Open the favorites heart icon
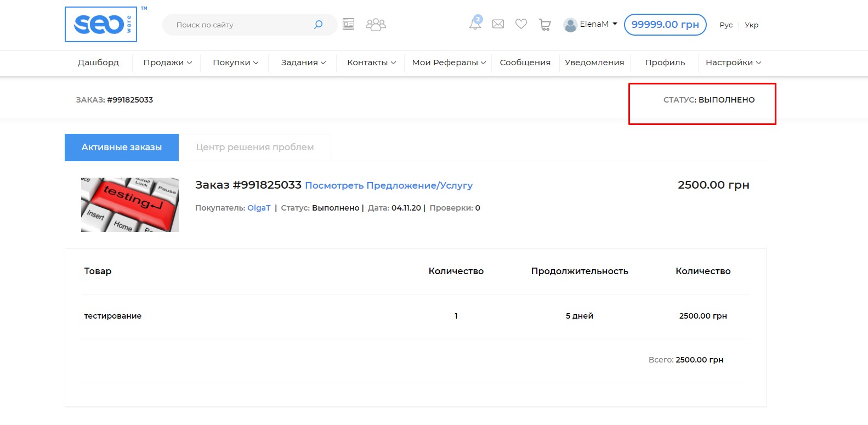Viewport: 868px width, 425px height. [x=521, y=24]
